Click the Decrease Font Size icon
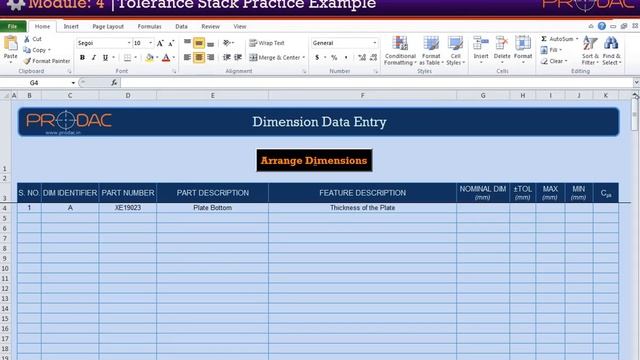 tap(171, 43)
